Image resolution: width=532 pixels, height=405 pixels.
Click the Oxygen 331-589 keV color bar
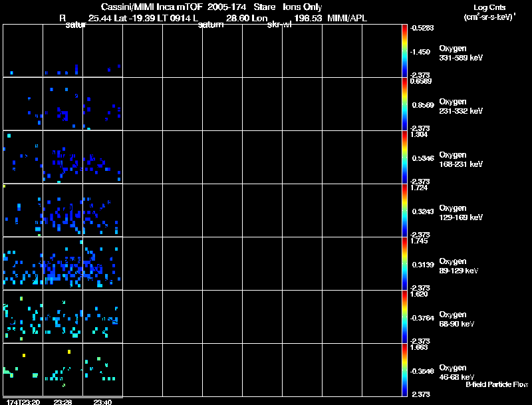coord(404,51)
